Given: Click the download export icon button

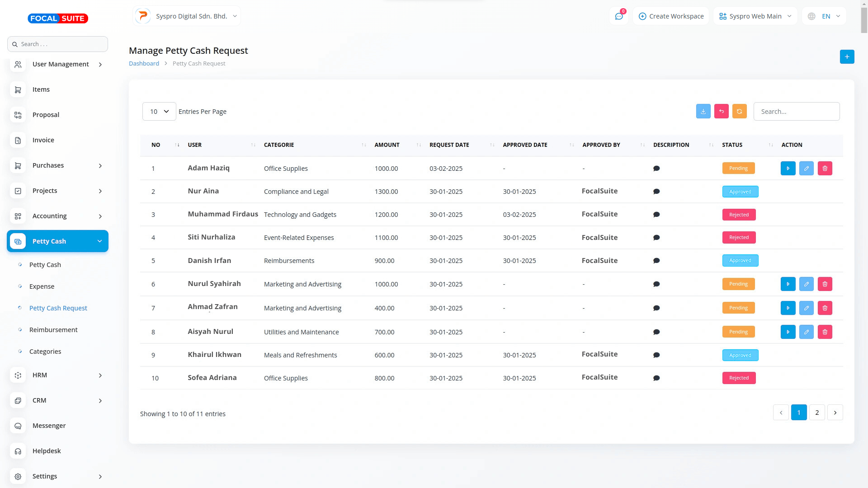Looking at the screenshot, I should point(703,111).
